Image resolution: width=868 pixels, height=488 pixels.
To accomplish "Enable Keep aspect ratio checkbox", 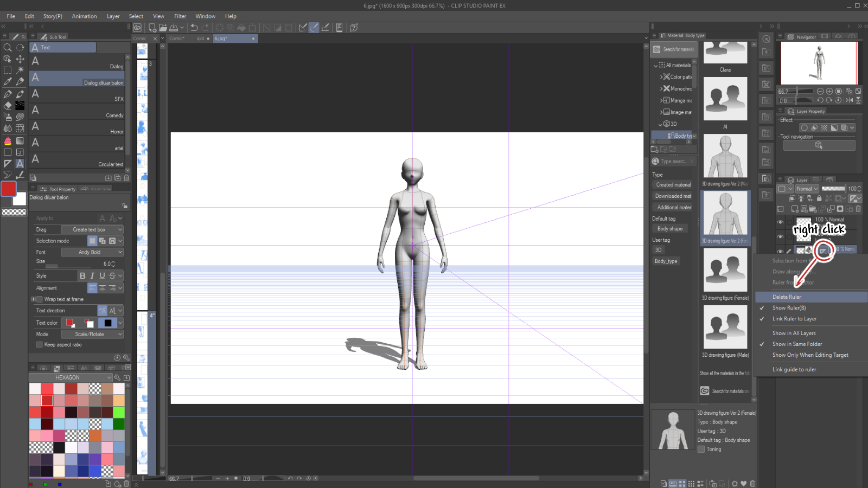I will point(40,345).
